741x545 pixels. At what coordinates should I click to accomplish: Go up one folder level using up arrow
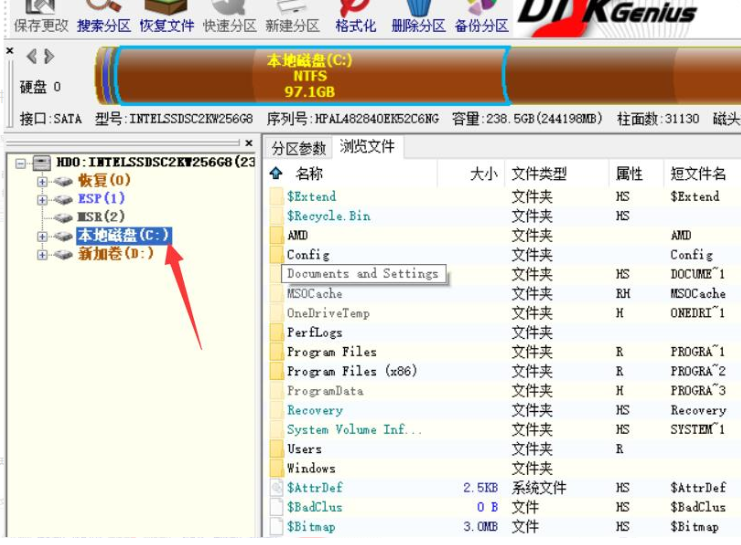[x=276, y=173]
